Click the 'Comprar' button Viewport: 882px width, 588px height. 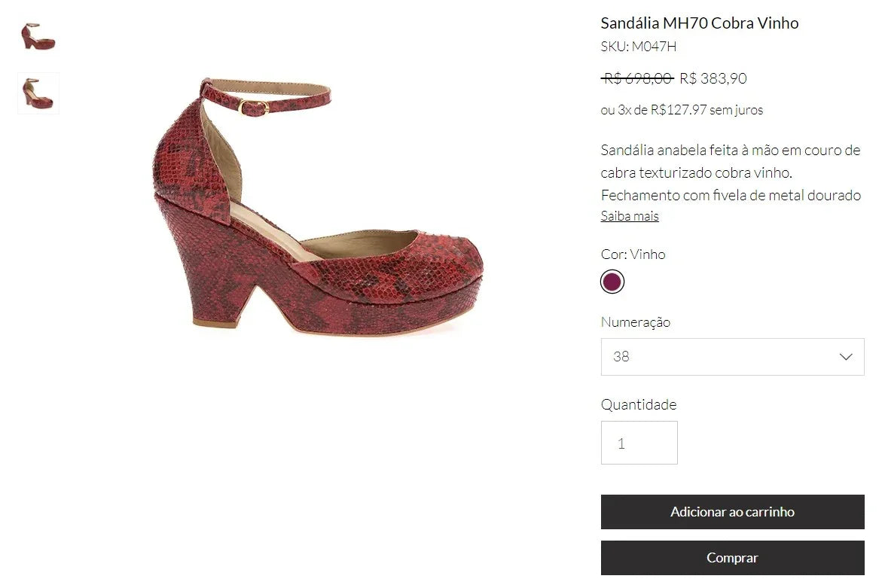[731, 557]
